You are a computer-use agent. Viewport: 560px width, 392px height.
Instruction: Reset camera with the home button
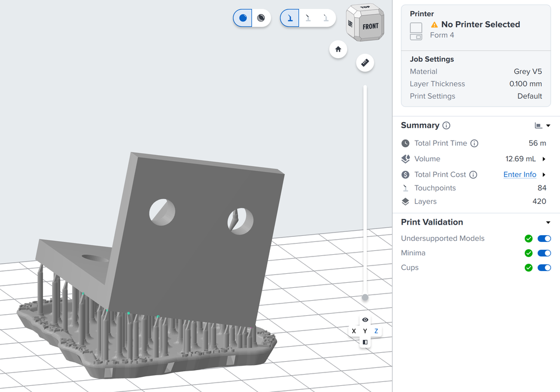[338, 49]
